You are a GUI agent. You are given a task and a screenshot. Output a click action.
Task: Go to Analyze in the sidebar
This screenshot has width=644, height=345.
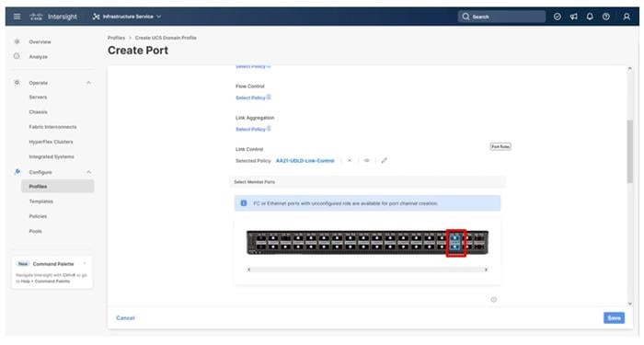click(x=39, y=57)
